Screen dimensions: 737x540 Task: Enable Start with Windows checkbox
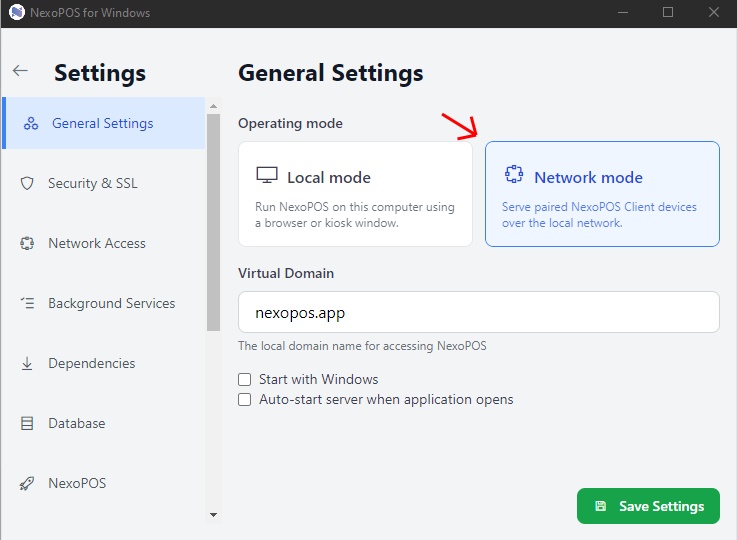tap(244, 379)
